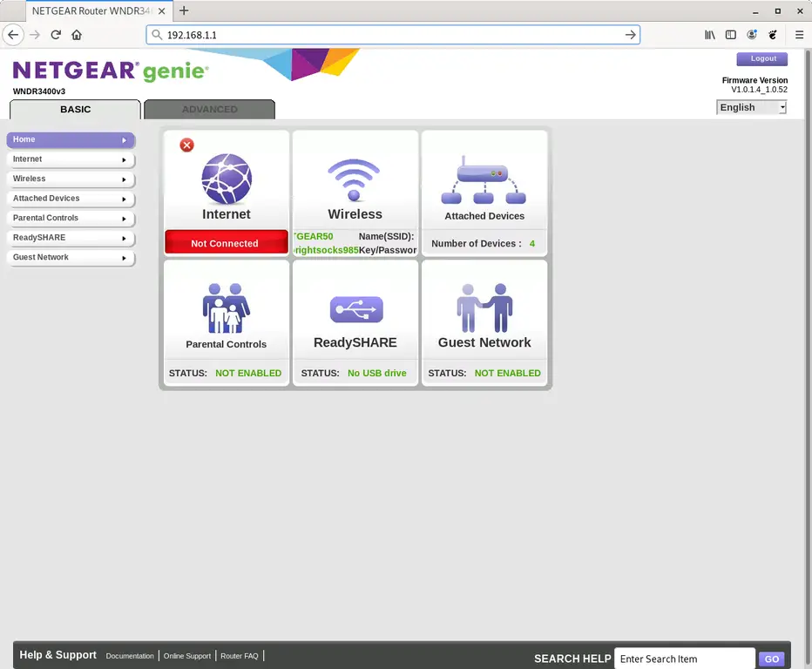Viewport: 812px width, 669px height.
Task: Select Parental Controls in the sidebar
Action: click(71, 219)
